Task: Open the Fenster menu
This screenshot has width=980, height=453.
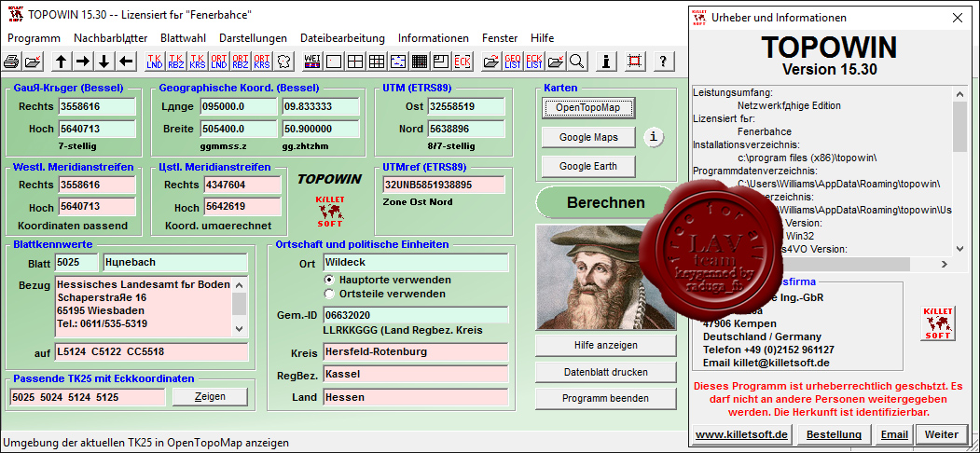Action: [x=500, y=38]
